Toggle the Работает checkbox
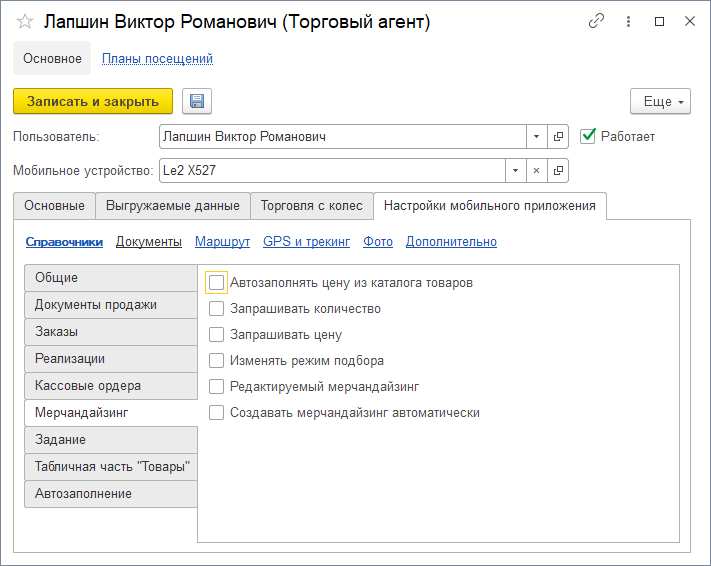Screen dimensions: 711x566 pos(588,136)
